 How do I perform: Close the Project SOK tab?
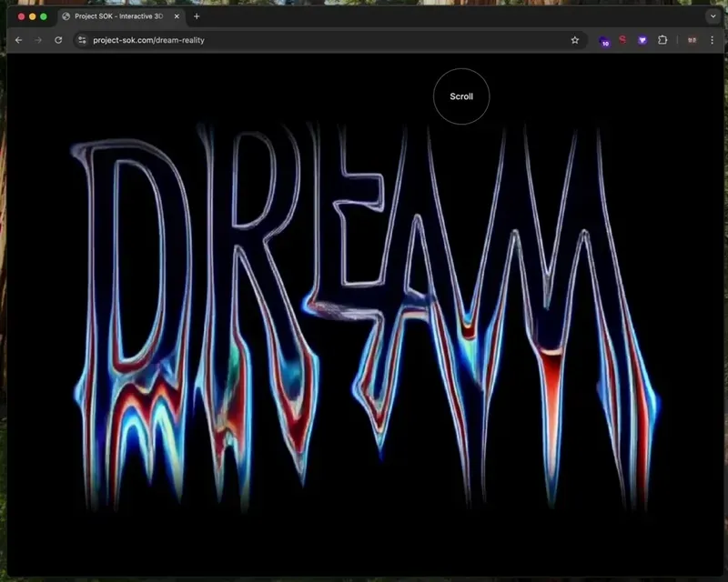177,16
